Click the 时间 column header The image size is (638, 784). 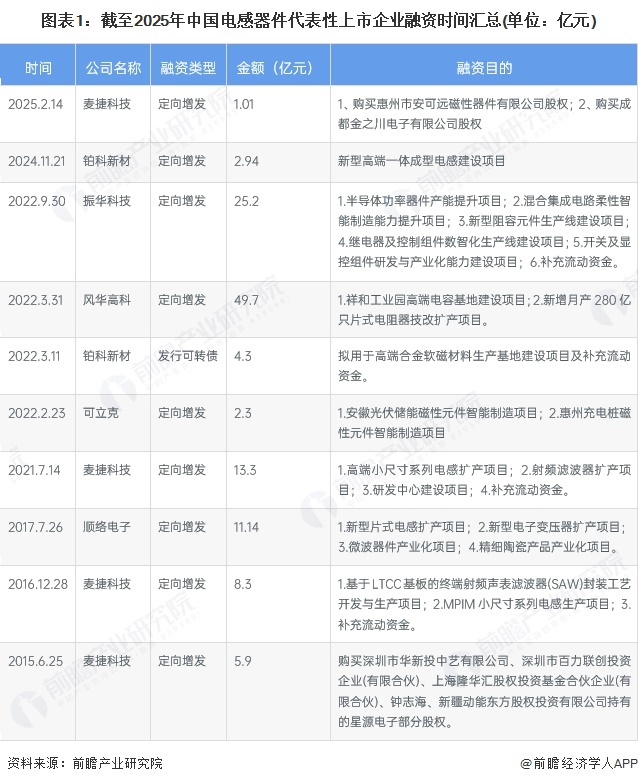pyautogui.click(x=39, y=68)
